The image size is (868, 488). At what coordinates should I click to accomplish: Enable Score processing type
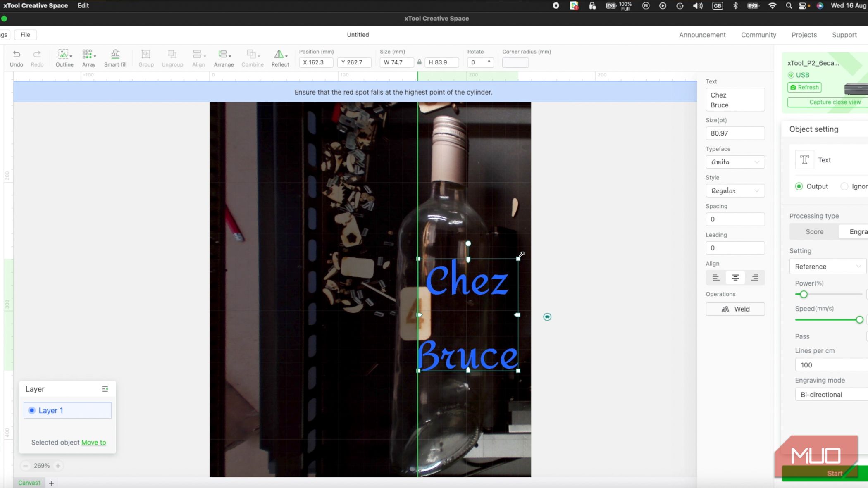pos(814,231)
